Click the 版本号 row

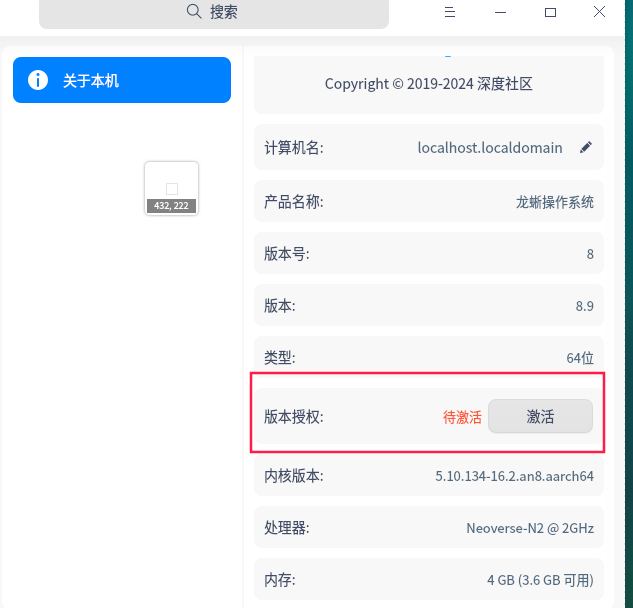point(429,254)
